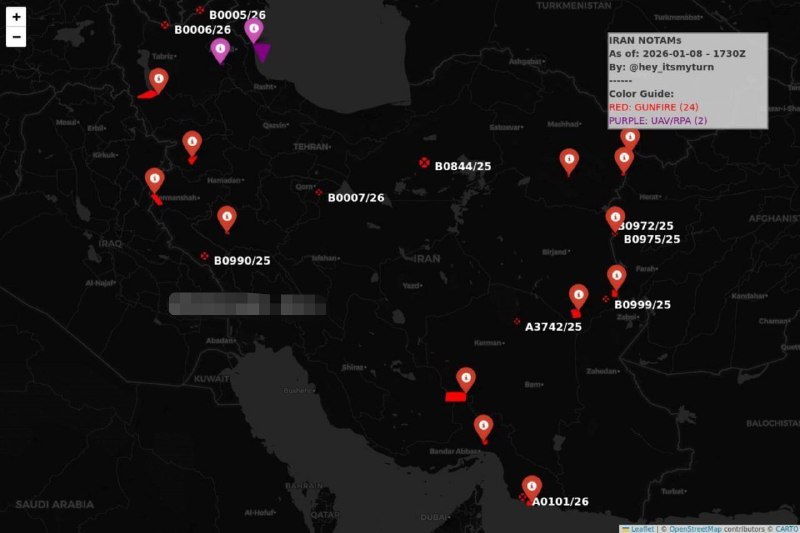Click the B0975/25 NOTAM label
The height and width of the screenshot is (533, 800).
652,239
